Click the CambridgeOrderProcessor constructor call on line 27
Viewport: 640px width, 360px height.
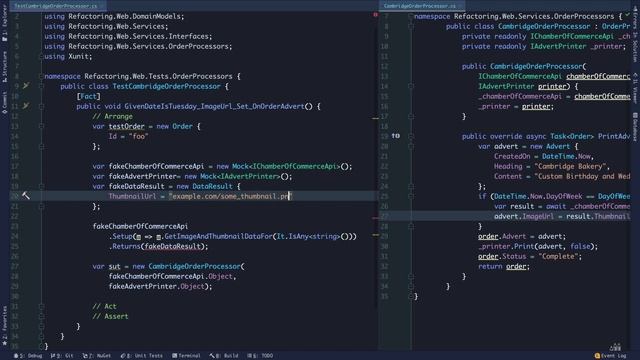(x=194, y=266)
